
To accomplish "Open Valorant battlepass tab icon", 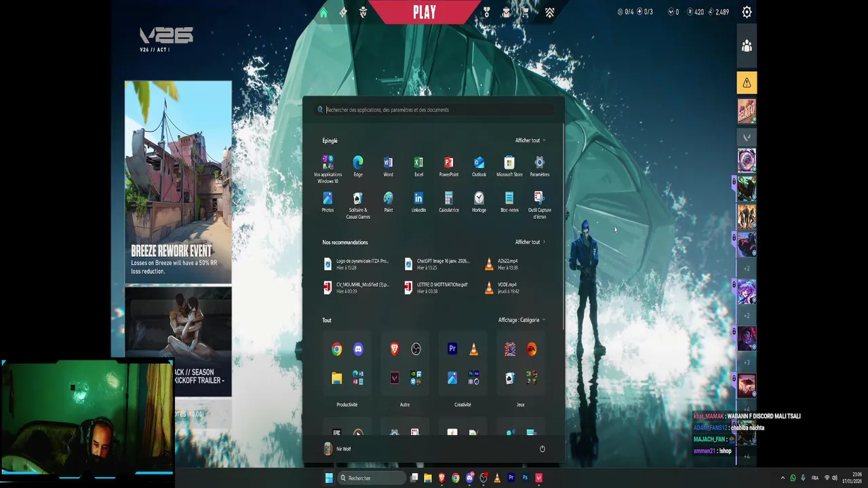I will pos(343,12).
